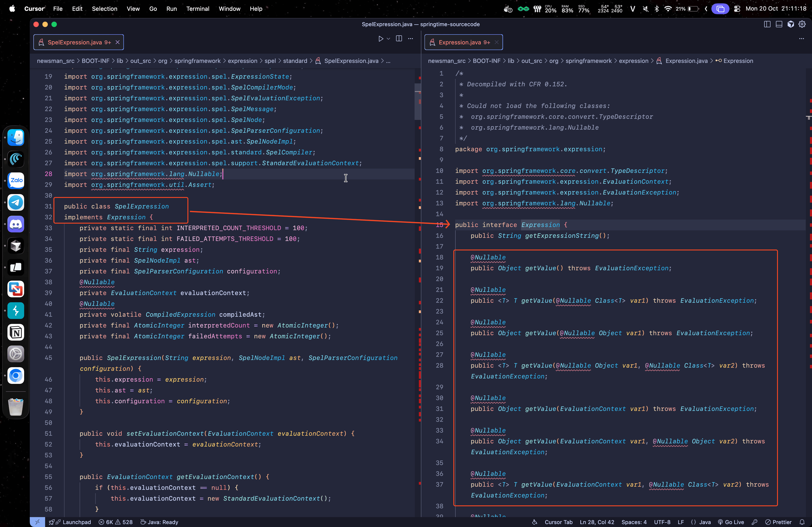This screenshot has width=812, height=527.
Task: Toggle the AI pane cube icon
Action: click(x=791, y=24)
